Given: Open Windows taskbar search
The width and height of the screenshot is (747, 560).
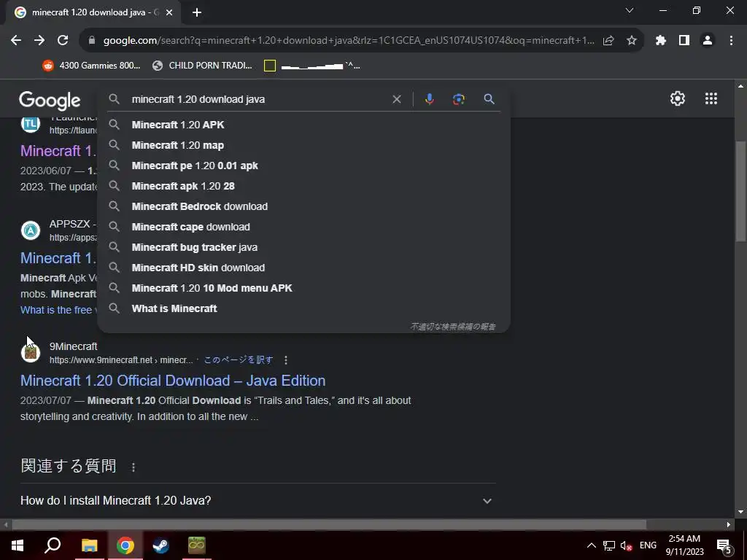Looking at the screenshot, I should click(53, 545).
